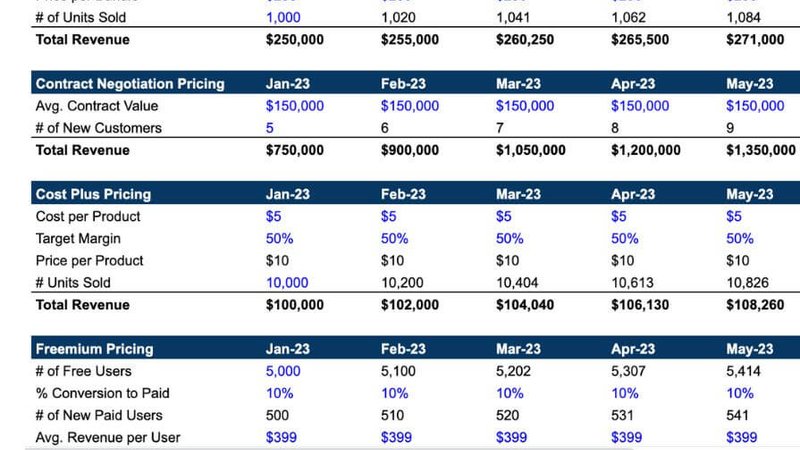Select the 5,000 free users cell
Screen dimensions: 800x450
283,371
